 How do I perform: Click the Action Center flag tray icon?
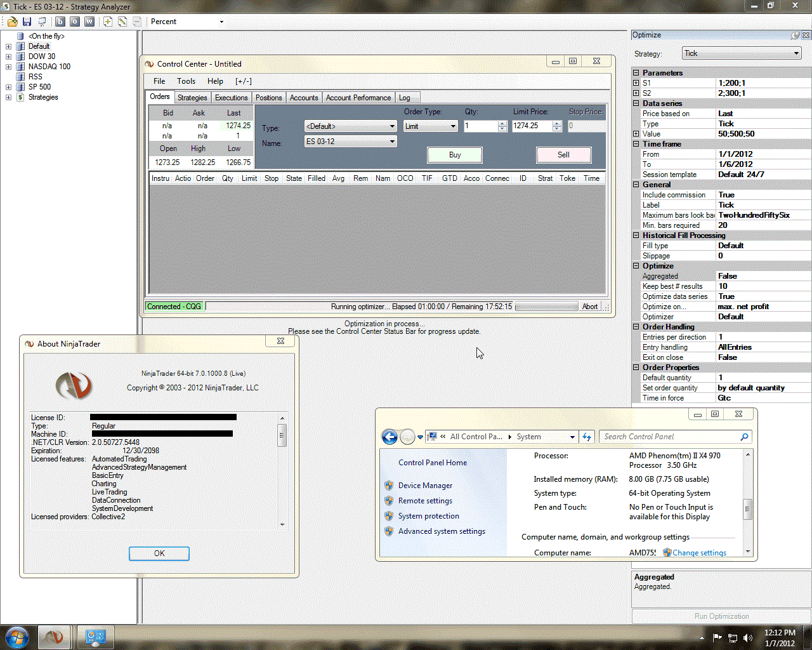click(x=717, y=638)
